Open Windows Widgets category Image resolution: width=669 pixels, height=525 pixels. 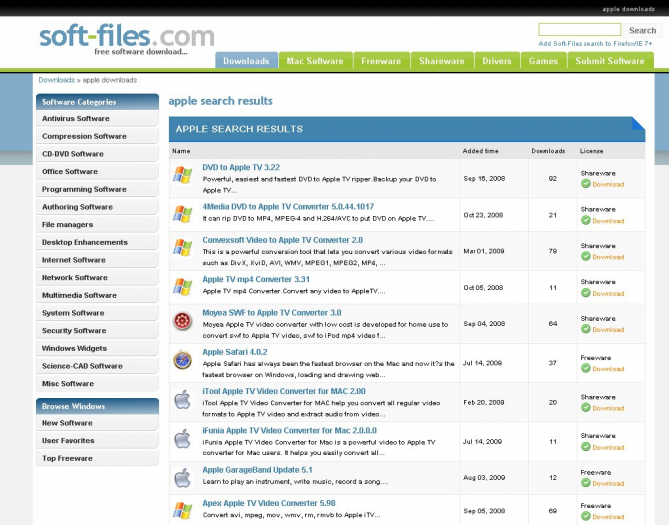[97, 348]
